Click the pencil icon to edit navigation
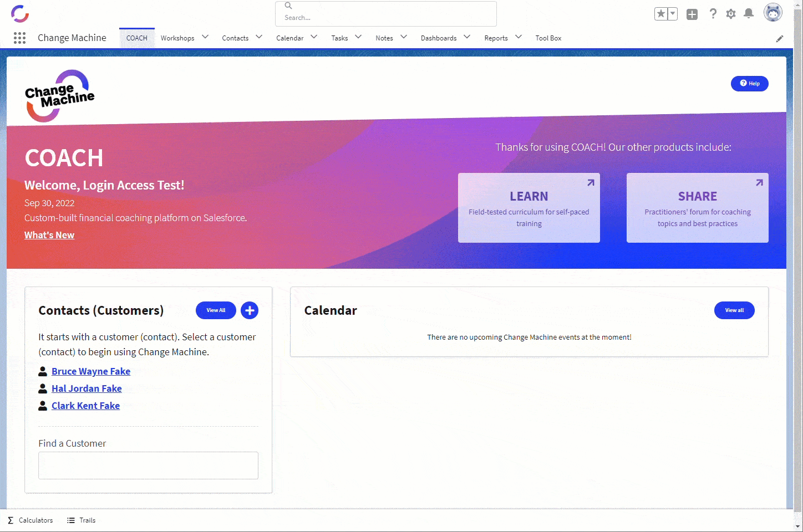Image resolution: width=803 pixels, height=532 pixels. tap(780, 38)
